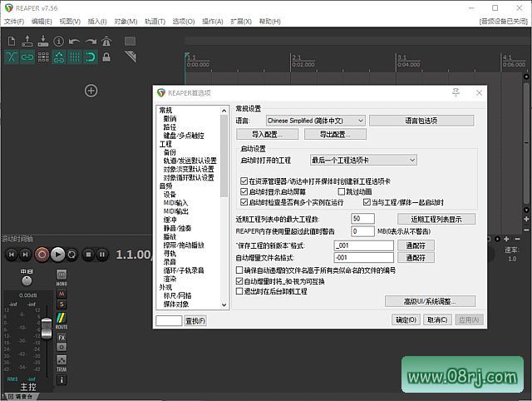Image resolution: width=532 pixels, height=401 pixels.
Task: Click 高级UI/系统调整 button
Action: tap(430, 301)
